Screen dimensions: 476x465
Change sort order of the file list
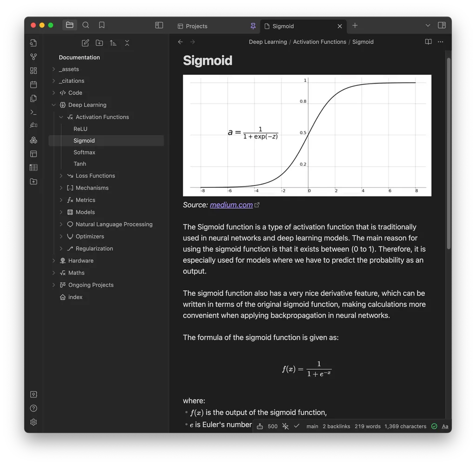click(113, 42)
